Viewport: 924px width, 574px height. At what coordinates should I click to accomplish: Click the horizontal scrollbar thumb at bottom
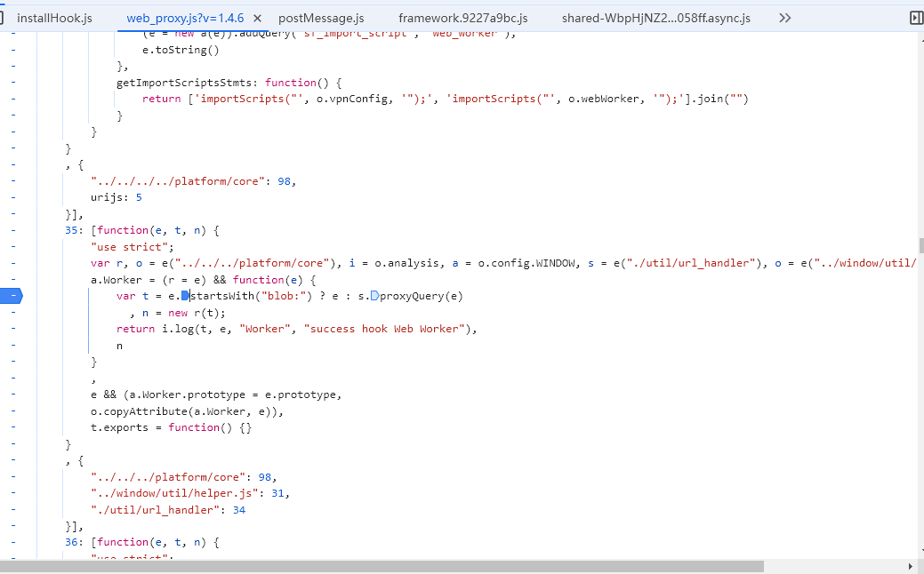coord(382,566)
